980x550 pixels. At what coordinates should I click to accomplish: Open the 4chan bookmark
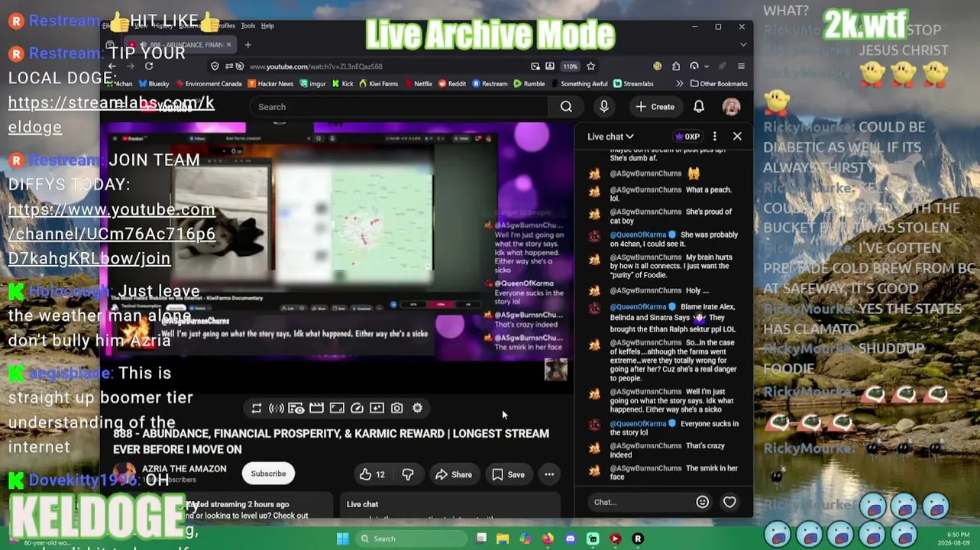pos(121,84)
